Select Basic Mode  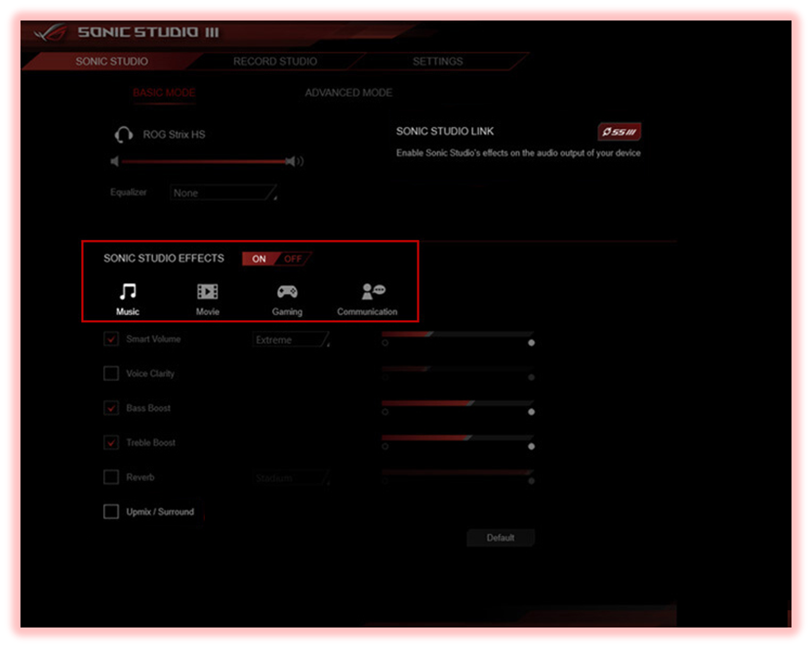tap(164, 93)
